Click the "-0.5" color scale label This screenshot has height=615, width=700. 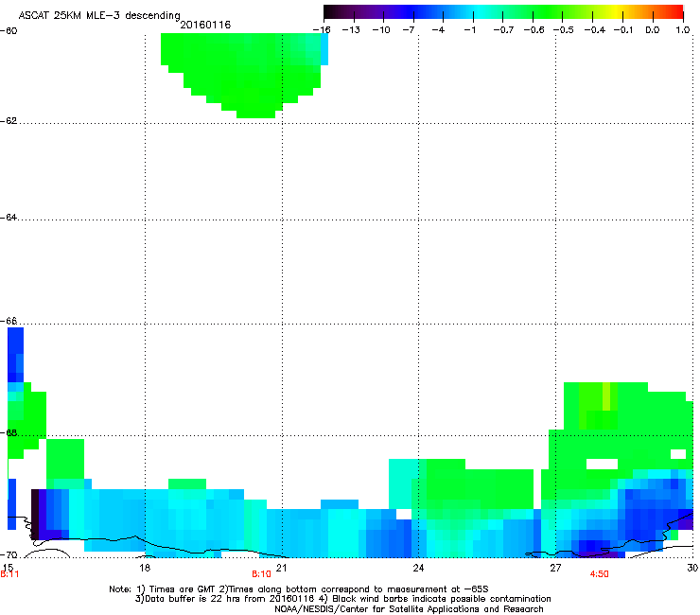[564, 30]
